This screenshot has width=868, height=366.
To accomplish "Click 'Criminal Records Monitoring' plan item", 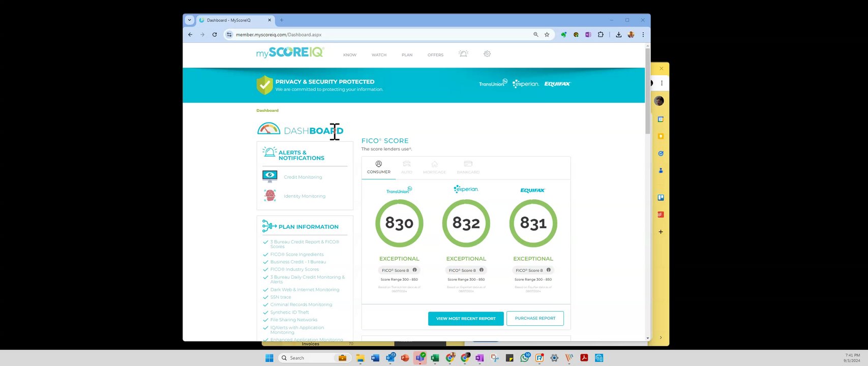I will [x=301, y=304].
